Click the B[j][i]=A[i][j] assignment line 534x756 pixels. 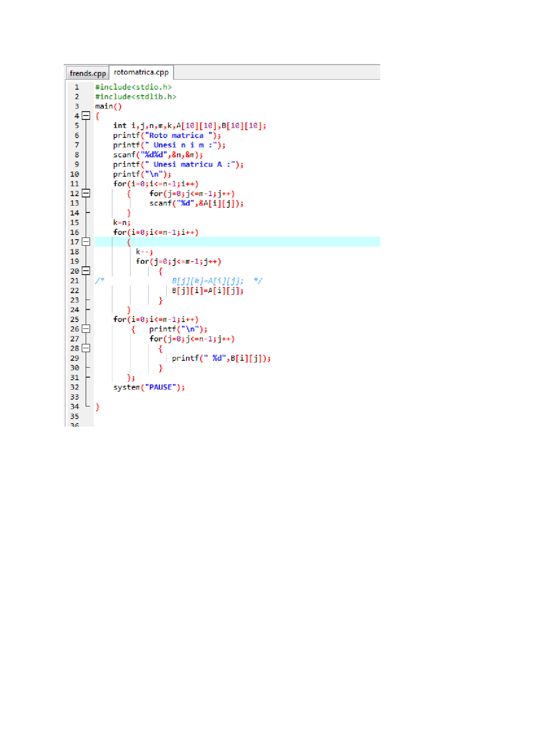tap(207, 291)
